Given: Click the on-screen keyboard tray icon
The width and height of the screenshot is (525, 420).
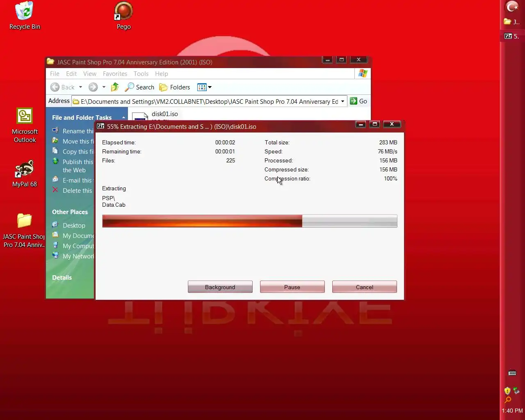Looking at the screenshot, I should (512, 373).
